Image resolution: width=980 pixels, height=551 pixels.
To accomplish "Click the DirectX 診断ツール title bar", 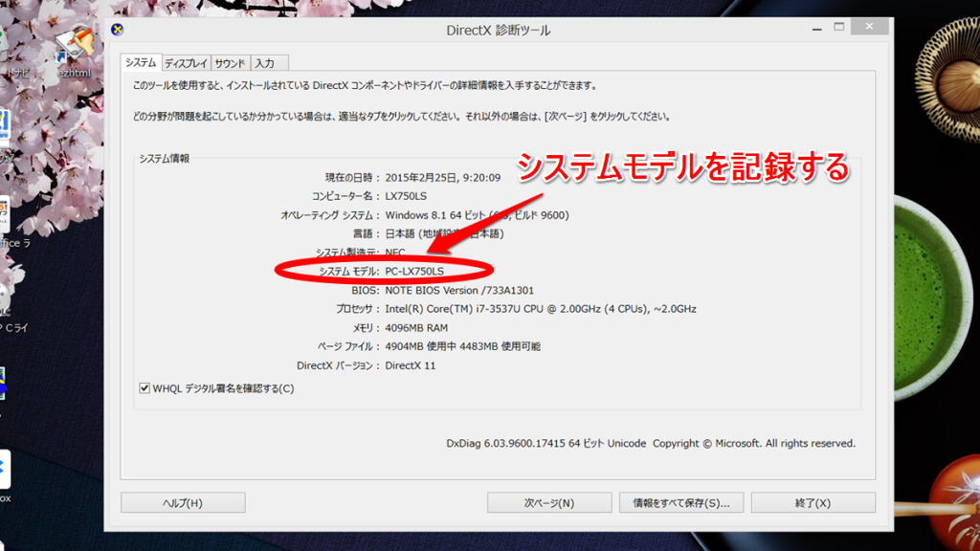I will (x=498, y=30).
